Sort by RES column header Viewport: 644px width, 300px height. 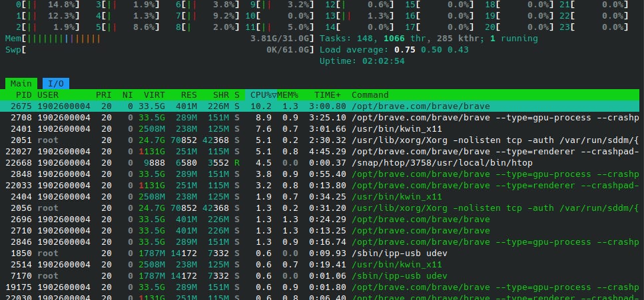point(189,95)
